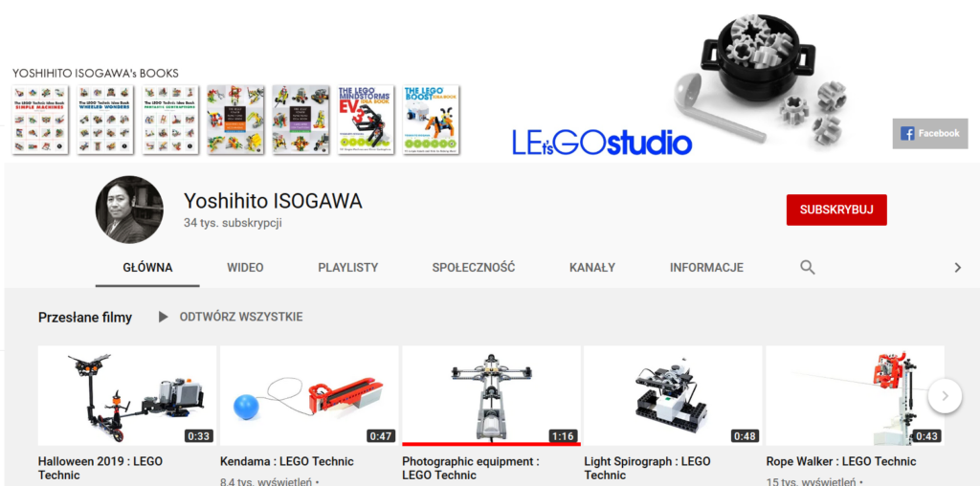The height and width of the screenshot is (486, 980).
Task: Expand more channel tabs with right chevron
Action: [957, 267]
